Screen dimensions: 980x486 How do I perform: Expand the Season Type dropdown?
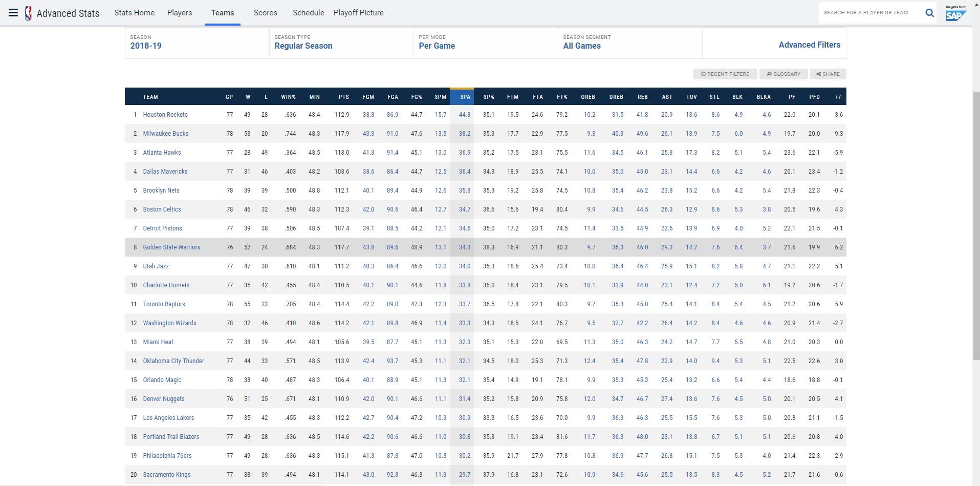pyautogui.click(x=341, y=43)
